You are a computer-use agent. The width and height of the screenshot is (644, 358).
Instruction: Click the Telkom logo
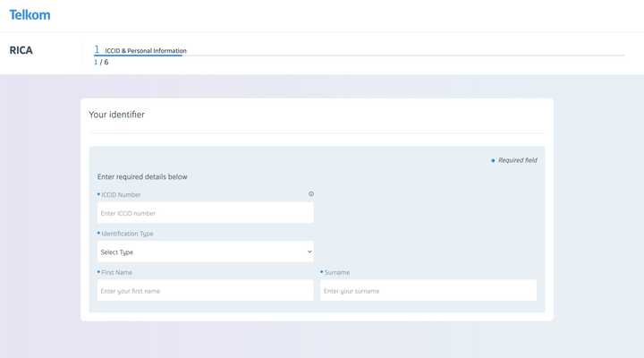click(x=30, y=14)
